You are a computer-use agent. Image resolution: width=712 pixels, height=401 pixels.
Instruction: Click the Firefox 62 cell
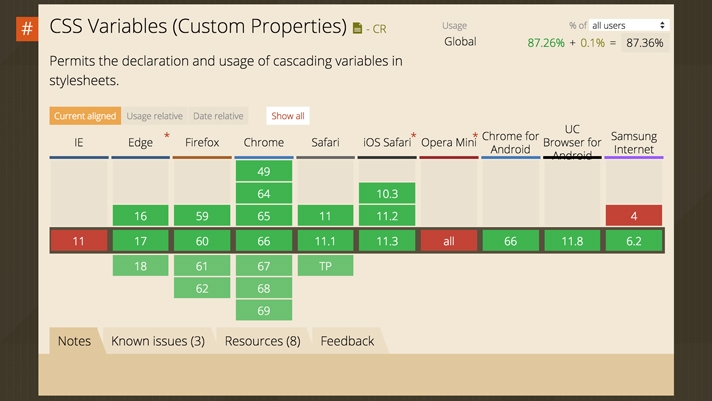[x=202, y=288]
